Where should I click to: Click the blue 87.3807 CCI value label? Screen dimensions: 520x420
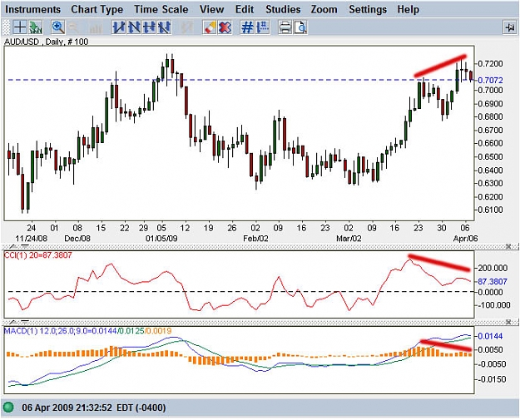point(493,281)
